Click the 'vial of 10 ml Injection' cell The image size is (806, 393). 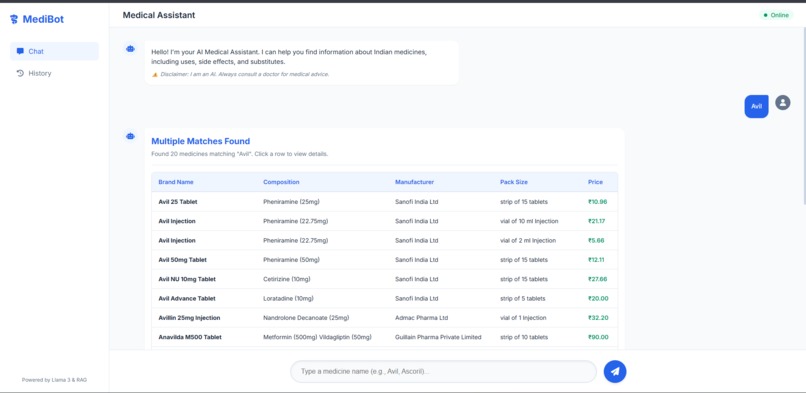[x=529, y=221]
